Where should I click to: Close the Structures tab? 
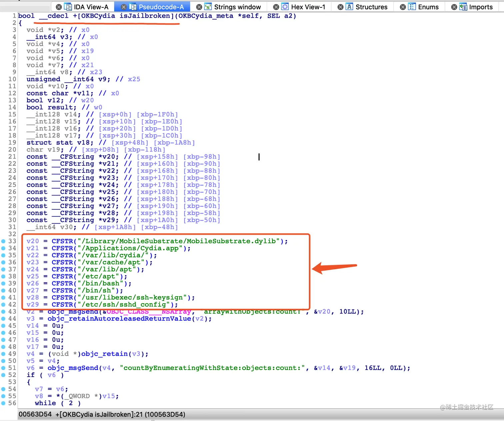(340, 7)
